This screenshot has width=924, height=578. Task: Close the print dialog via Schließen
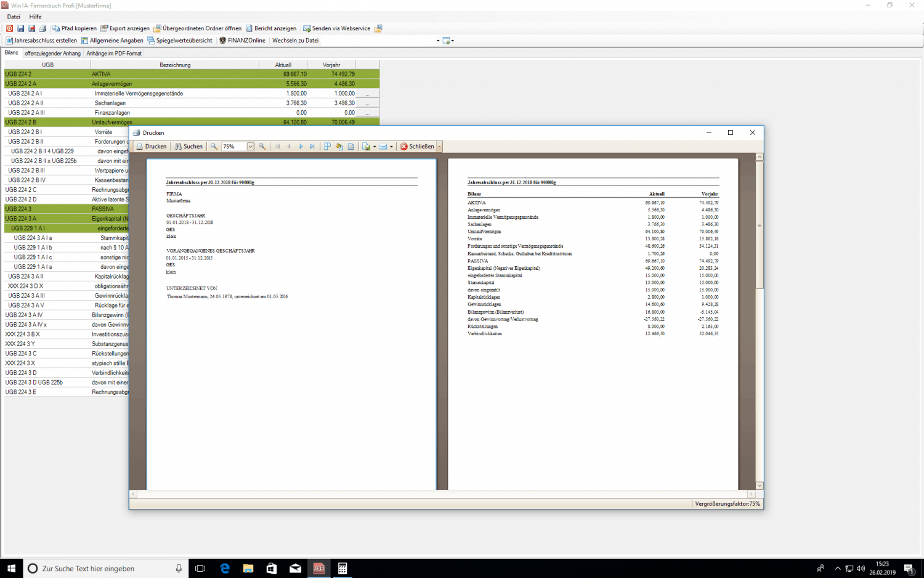point(419,146)
